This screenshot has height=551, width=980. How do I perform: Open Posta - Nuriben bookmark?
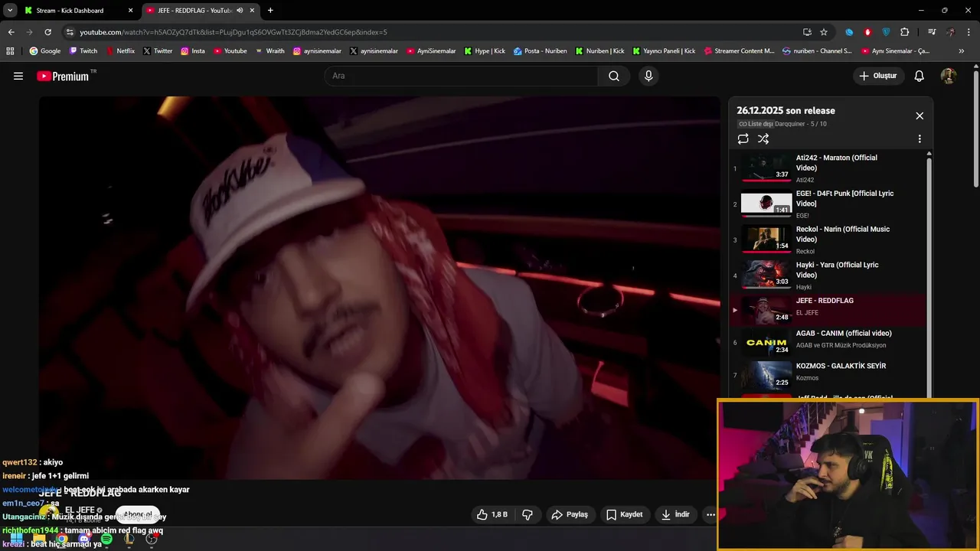pyautogui.click(x=541, y=51)
